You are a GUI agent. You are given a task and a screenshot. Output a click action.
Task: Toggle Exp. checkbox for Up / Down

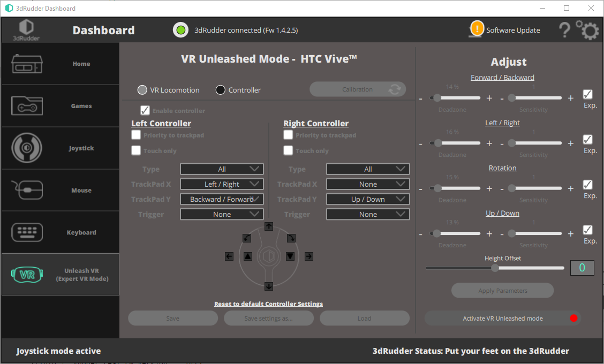click(587, 230)
